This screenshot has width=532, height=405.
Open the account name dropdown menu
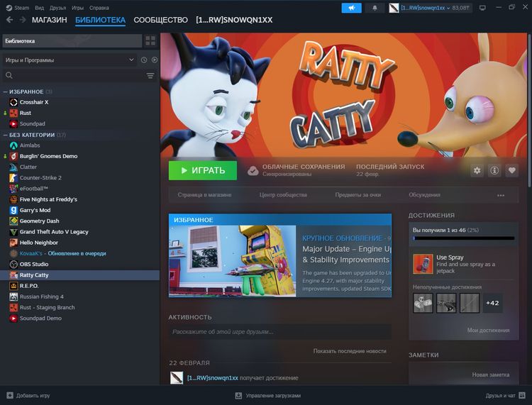tap(430, 8)
